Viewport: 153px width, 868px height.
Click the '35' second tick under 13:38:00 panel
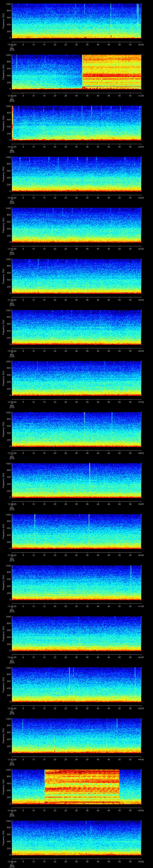coord(87,504)
